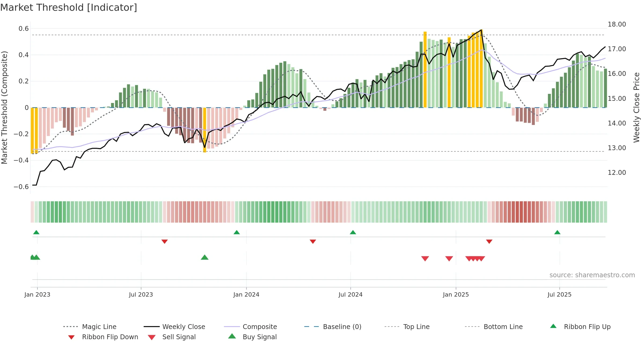Click the ribbon flip down marker after Jul 2023
The width and height of the screenshot is (644, 362).
click(x=164, y=242)
